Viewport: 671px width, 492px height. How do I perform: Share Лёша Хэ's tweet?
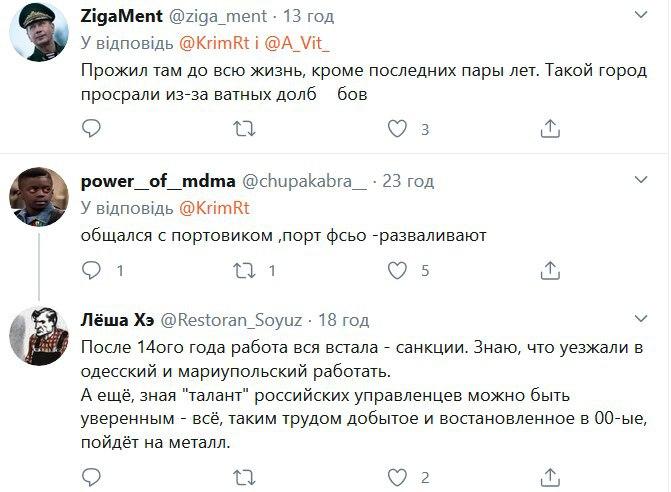[x=549, y=476]
